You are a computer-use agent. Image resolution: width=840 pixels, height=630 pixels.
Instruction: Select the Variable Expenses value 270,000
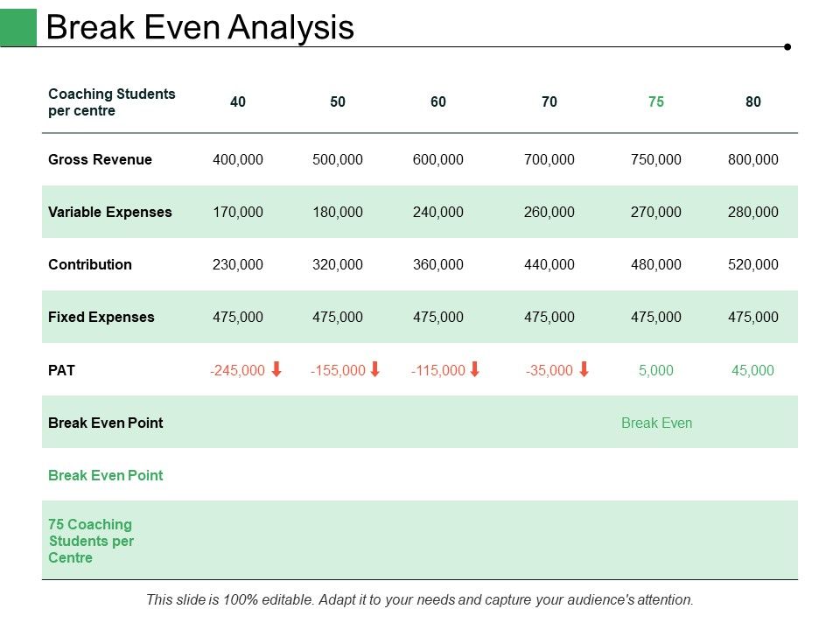pos(655,212)
